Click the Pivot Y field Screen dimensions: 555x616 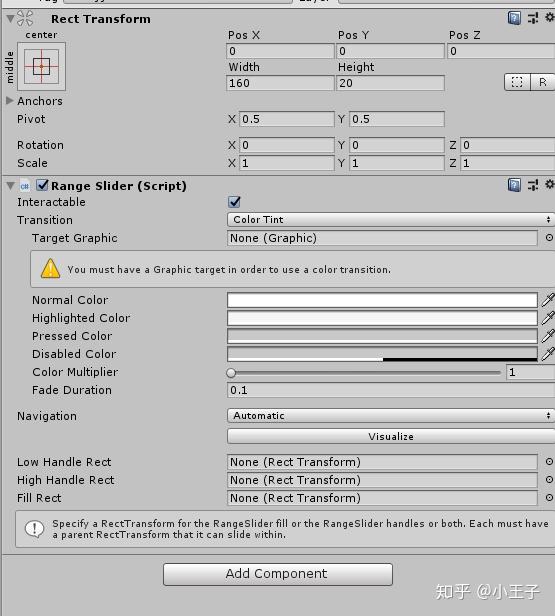(x=397, y=119)
